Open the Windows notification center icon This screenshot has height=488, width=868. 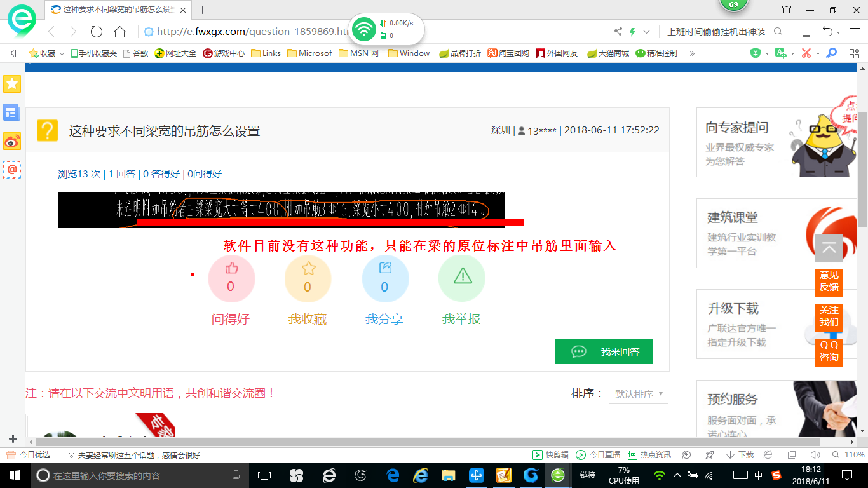click(846, 475)
